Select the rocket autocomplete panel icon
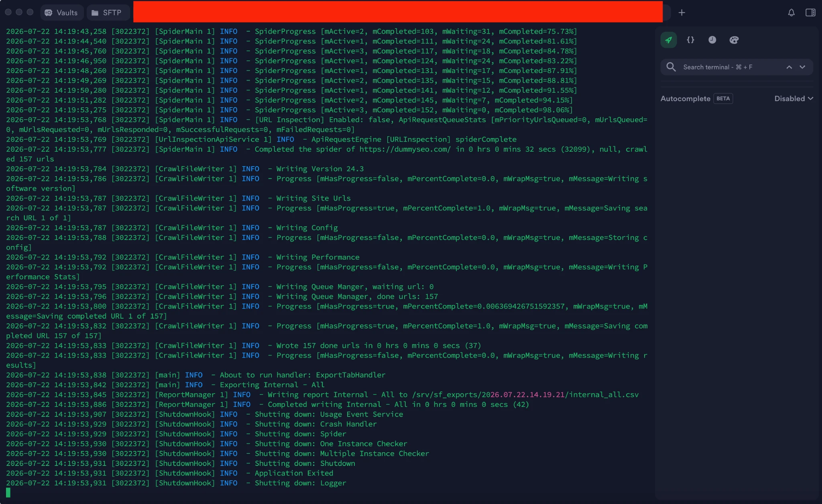Image resolution: width=822 pixels, height=504 pixels. (669, 40)
